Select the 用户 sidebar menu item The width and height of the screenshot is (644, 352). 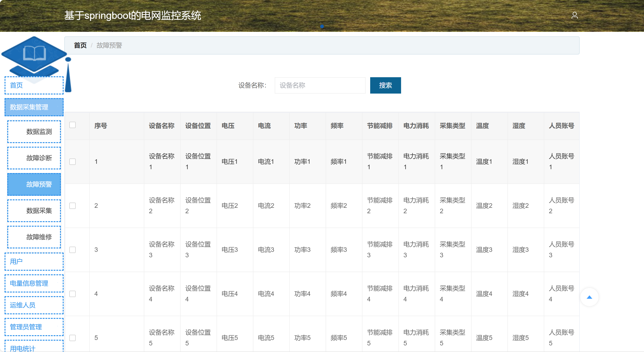[34, 261]
